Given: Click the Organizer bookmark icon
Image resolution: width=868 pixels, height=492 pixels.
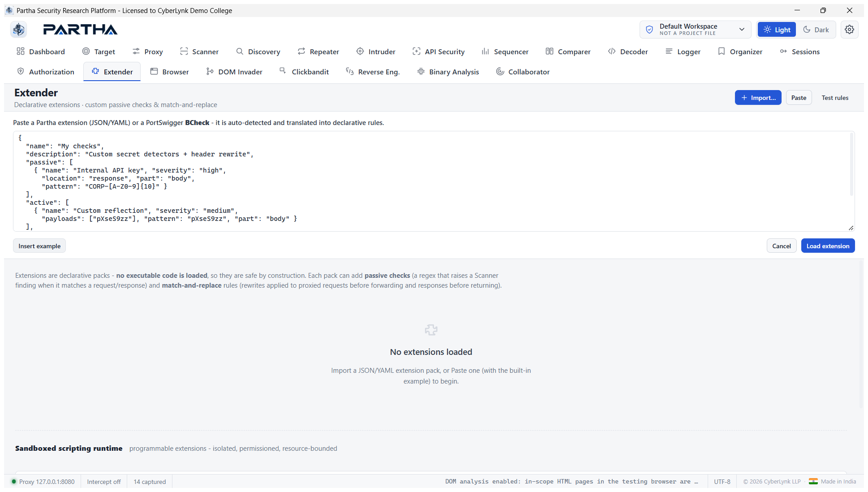Looking at the screenshot, I should point(722,51).
